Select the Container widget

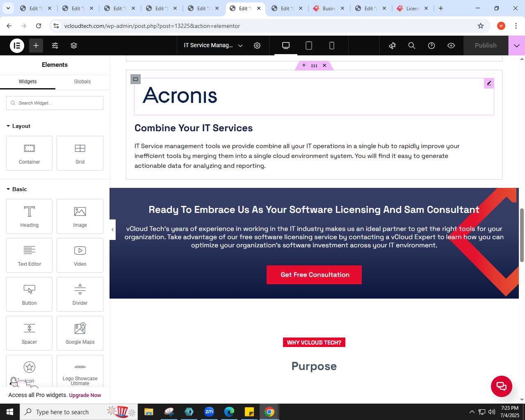pyautogui.click(x=29, y=153)
